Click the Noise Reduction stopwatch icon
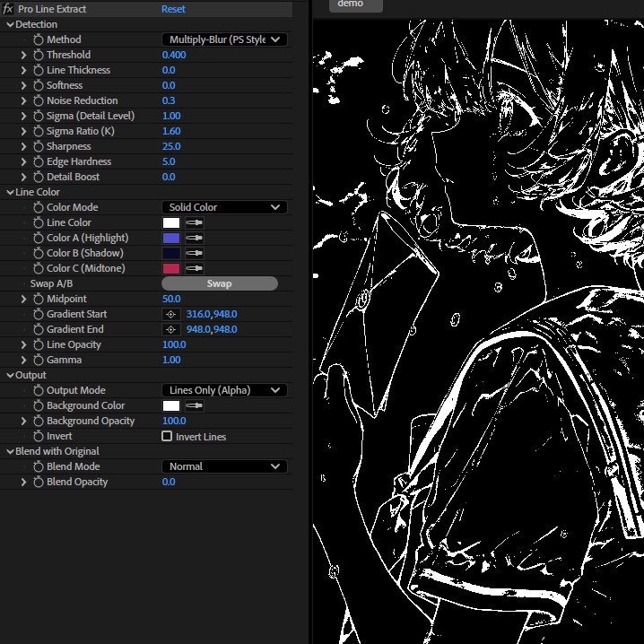Screen dimensions: 644x644 pos(39,100)
